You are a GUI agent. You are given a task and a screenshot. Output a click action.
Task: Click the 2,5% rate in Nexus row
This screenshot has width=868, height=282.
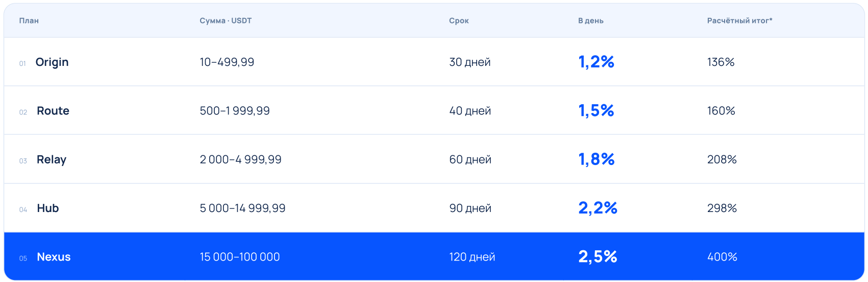click(598, 256)
